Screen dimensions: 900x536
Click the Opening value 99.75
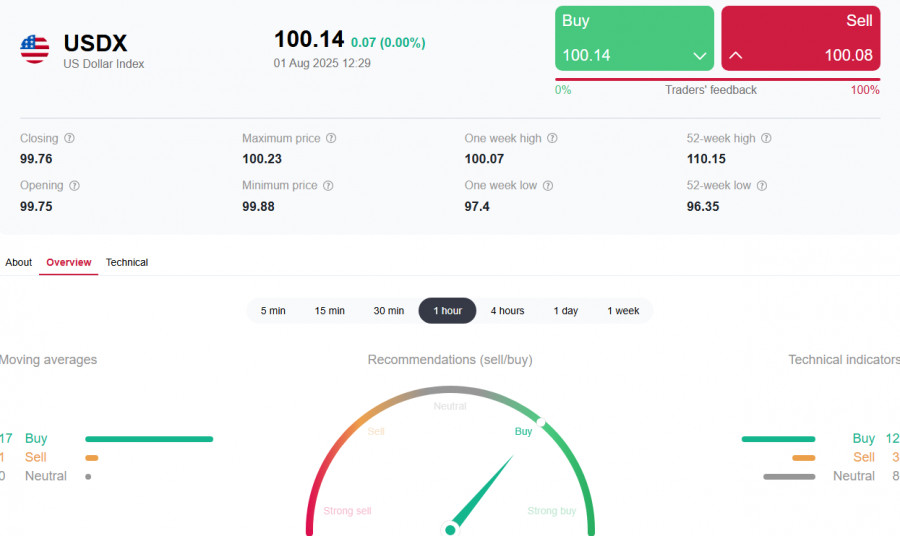click(36, 207)
